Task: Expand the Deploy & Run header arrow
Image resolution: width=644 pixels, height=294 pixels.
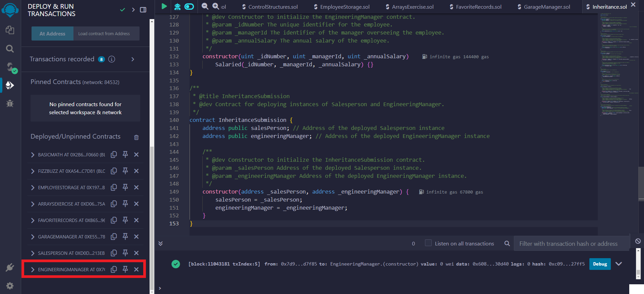Action: tap(133, 10)
